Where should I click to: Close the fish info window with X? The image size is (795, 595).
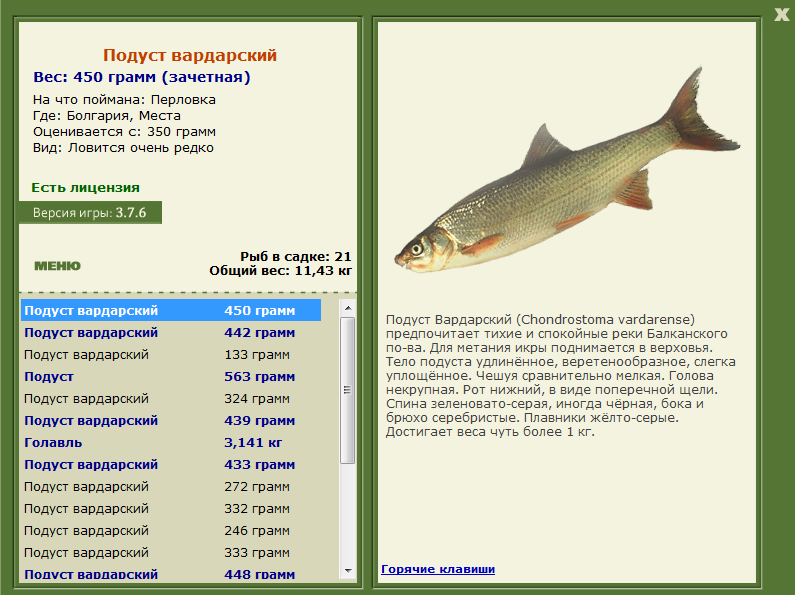(782, 14)
